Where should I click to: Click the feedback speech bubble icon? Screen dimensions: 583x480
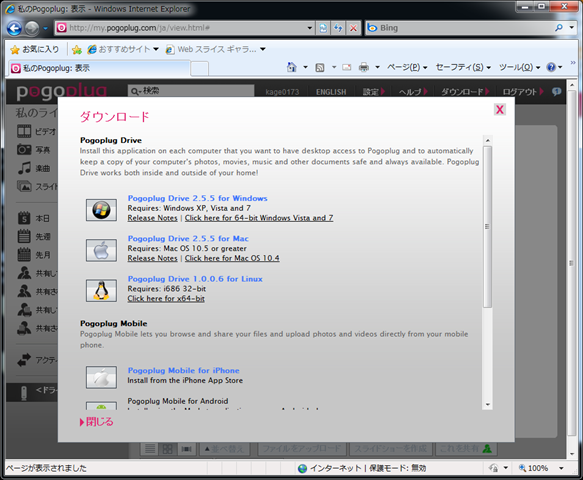[557, 91]
